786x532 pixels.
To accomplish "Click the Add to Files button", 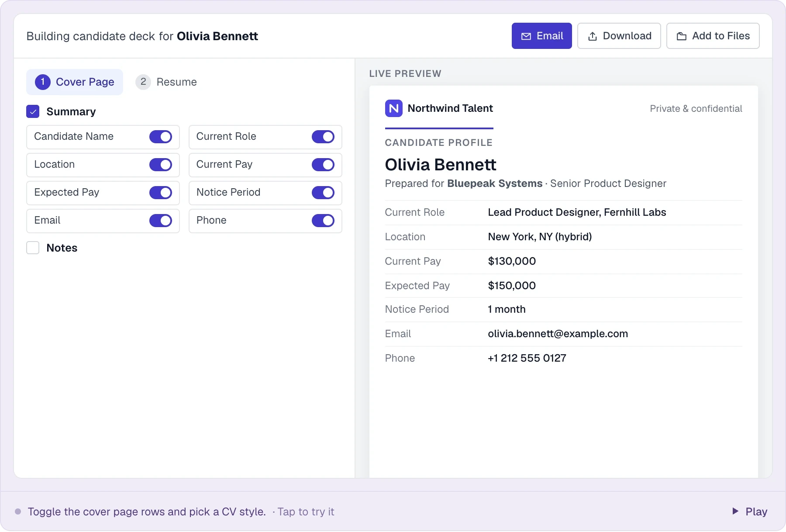I will [x=713, y=36].
